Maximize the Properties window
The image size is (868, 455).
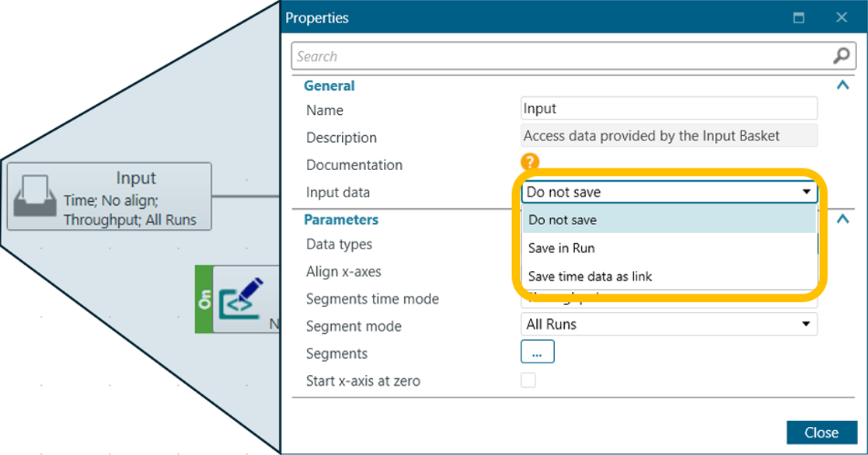click(x=798, y=17)
